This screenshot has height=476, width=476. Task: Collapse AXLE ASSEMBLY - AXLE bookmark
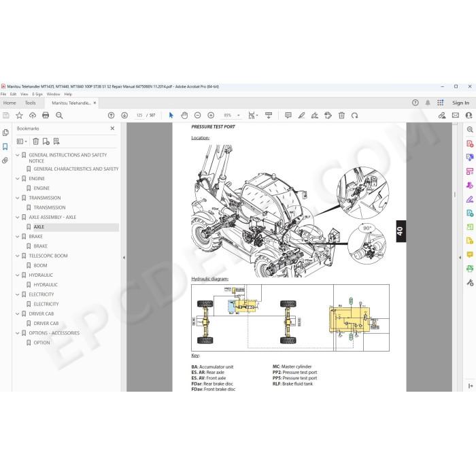[x=17, y=218]
